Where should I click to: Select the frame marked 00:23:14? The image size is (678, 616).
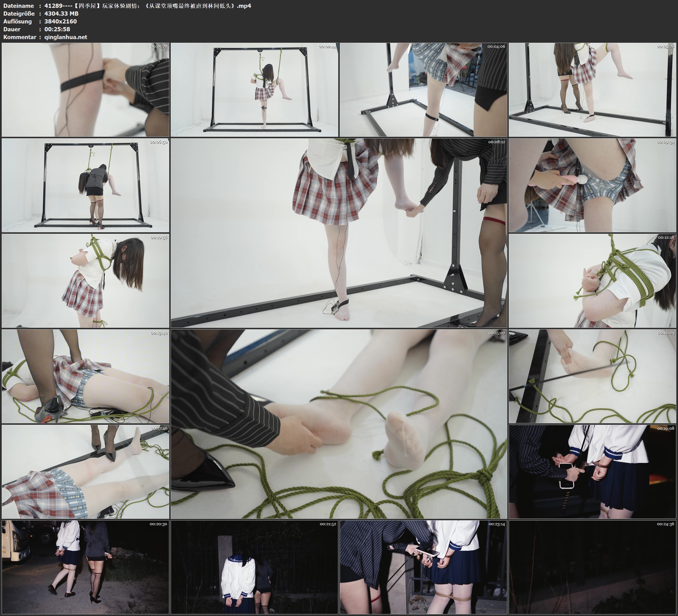point(424,567)
